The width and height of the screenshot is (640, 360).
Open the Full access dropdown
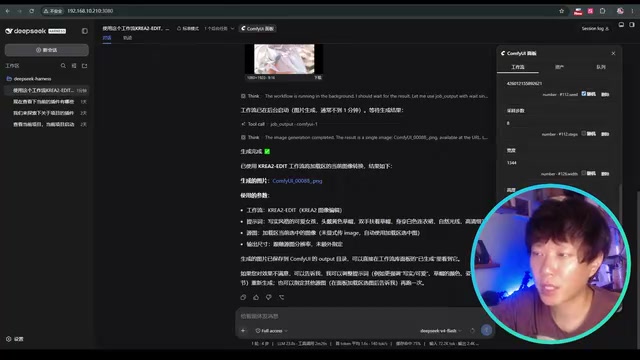(271, 331)
